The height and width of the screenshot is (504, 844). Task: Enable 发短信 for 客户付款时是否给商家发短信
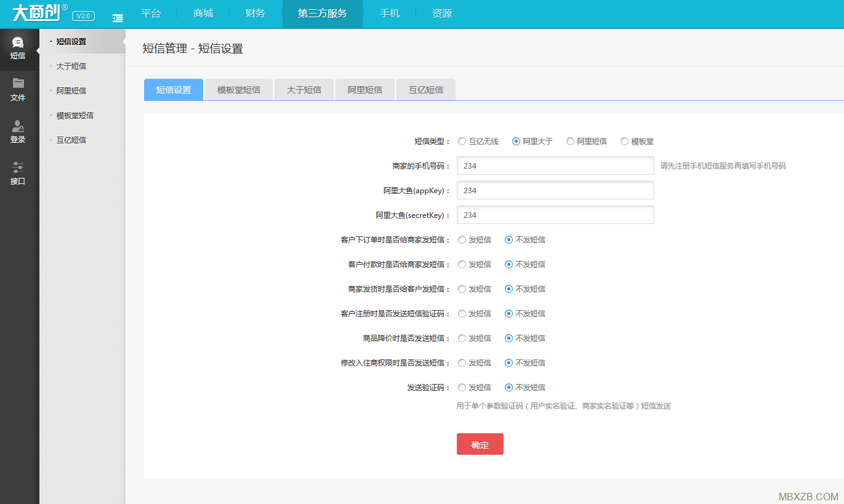pyautogui.click(x=462, y=265)
